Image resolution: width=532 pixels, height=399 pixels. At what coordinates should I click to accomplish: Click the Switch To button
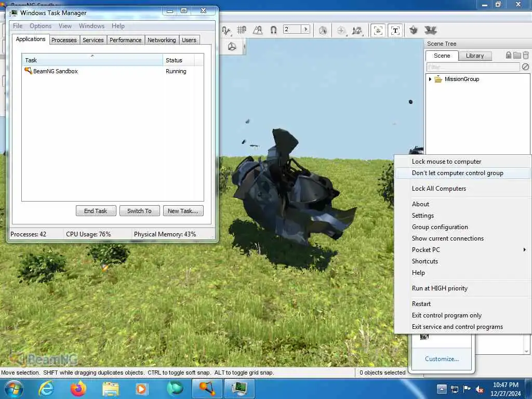(x=139, y=211)
